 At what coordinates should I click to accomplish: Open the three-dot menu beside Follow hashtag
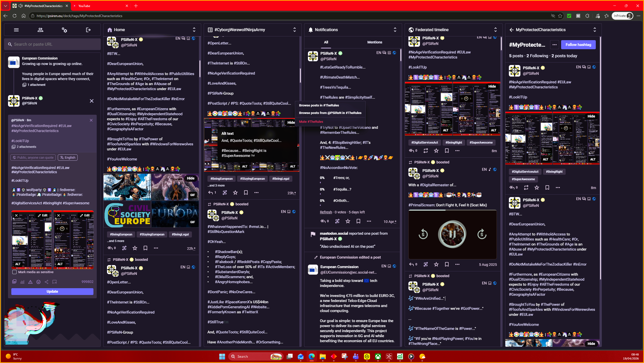555,45
